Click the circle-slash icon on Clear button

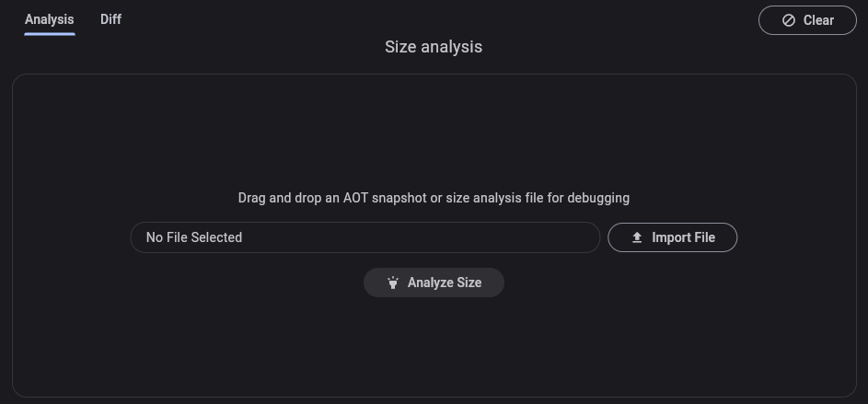point(789,20)
